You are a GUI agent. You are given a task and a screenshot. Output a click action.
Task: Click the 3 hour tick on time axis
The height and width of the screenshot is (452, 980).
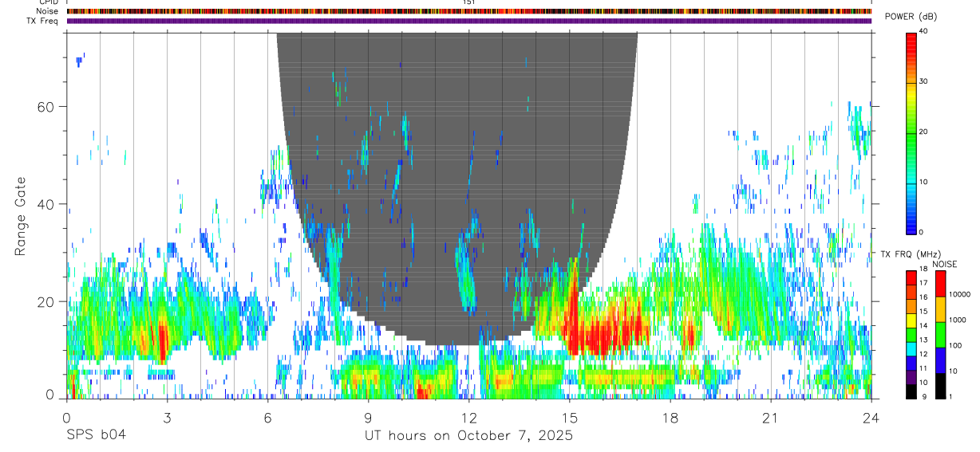(167, 418)
